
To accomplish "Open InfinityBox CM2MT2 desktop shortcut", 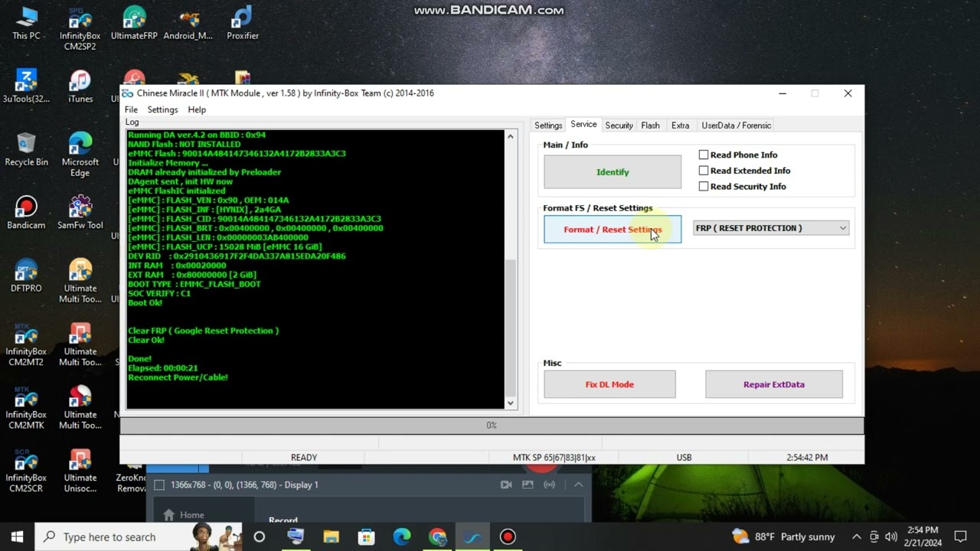I will pyautogui.click(x=26, y=344).
